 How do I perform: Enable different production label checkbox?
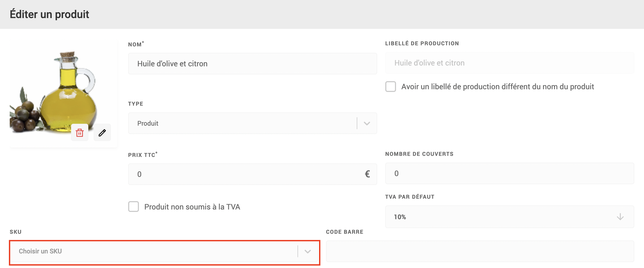[x=391, y=87]
